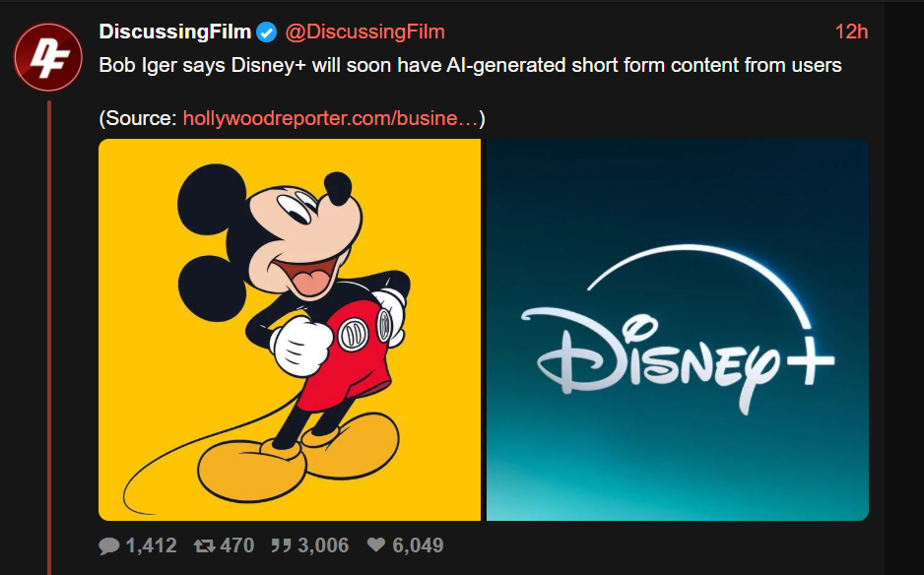Click the 6,049 likes count
Image resolution: width=924 pixels, height=575 pixels.
[418, 545]
